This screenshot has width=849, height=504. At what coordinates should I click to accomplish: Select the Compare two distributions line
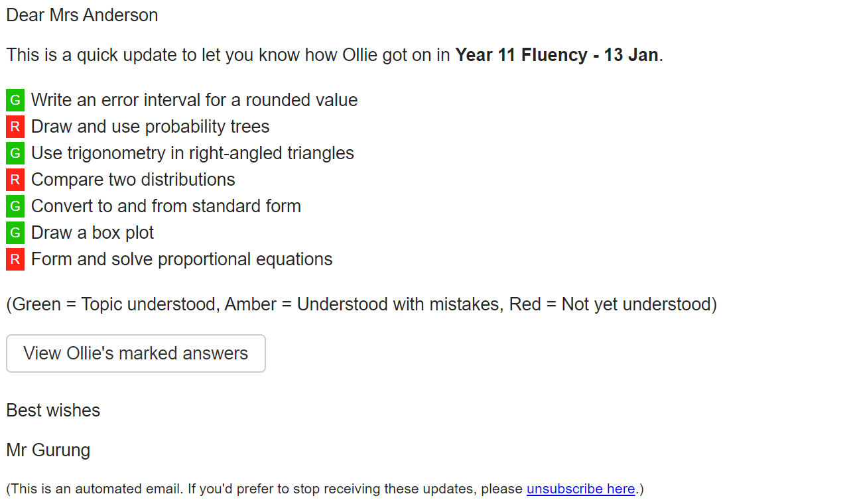(x=133, y=179)
